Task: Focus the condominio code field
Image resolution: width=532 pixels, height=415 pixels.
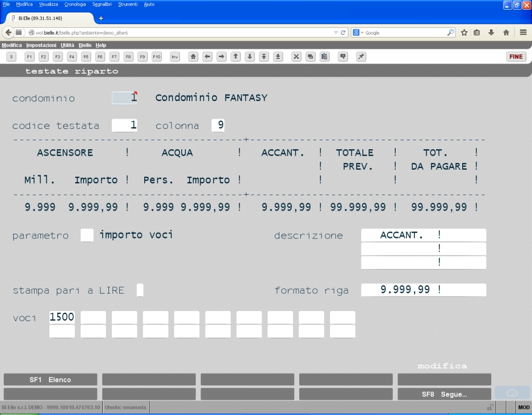Action: click(x=124, y=98)
